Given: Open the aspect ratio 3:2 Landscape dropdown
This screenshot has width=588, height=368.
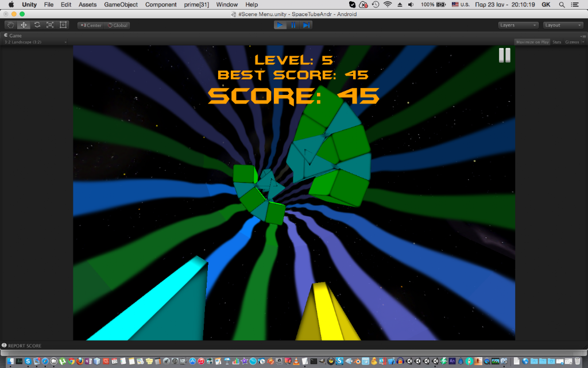Looking at the screenshot, I should coord(35,42).
